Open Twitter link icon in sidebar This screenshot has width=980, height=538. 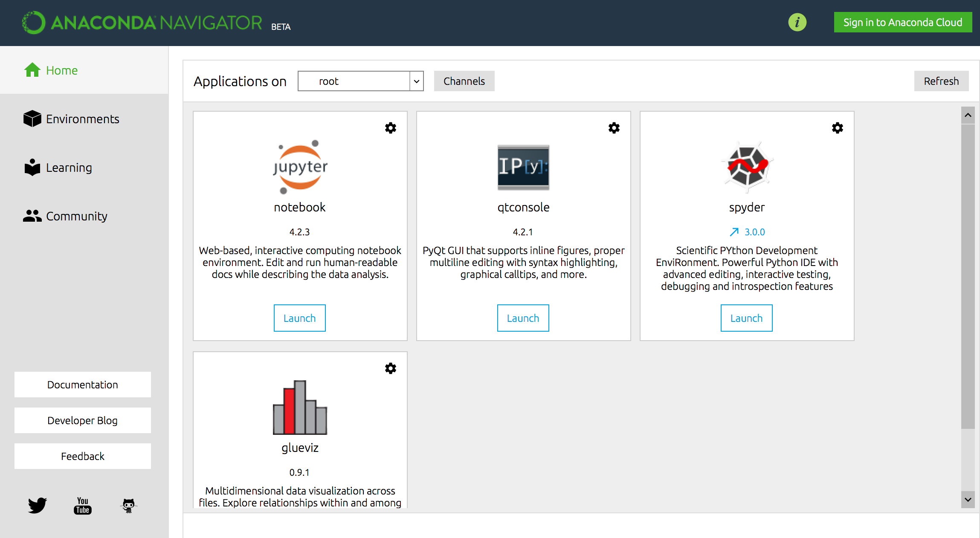38,505
